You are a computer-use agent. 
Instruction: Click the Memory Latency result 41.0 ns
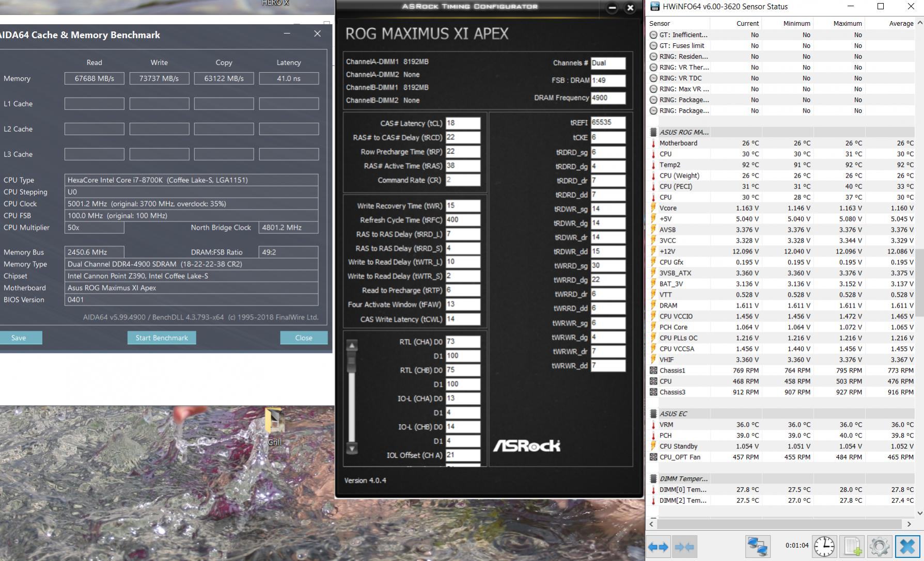[x=289, y=78]
